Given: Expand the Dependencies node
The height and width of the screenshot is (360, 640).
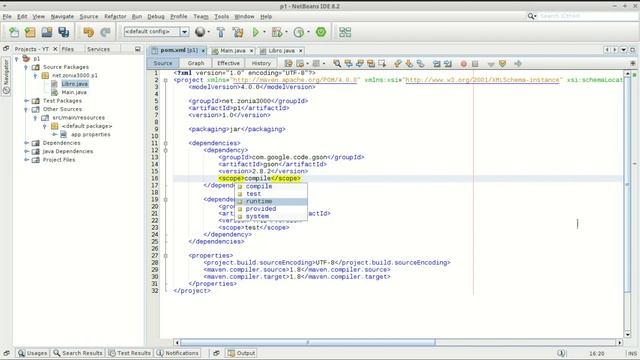Looking at the screenshot, I should pyautogui.click(x=26, y=143).
